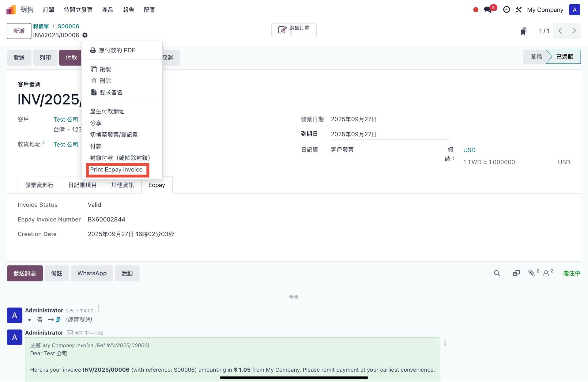Open the messages chat bubble icon

click(488, 10)
